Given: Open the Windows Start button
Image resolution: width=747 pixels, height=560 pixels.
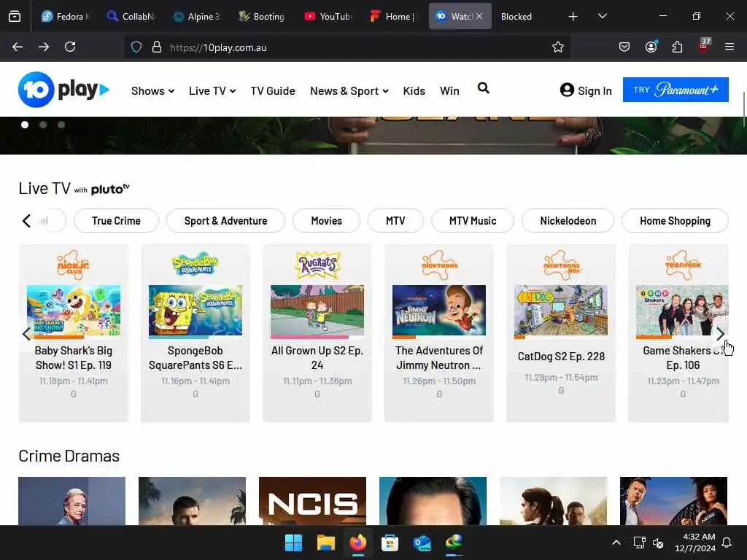Looking at the screenshot, I should pos(293,542).
